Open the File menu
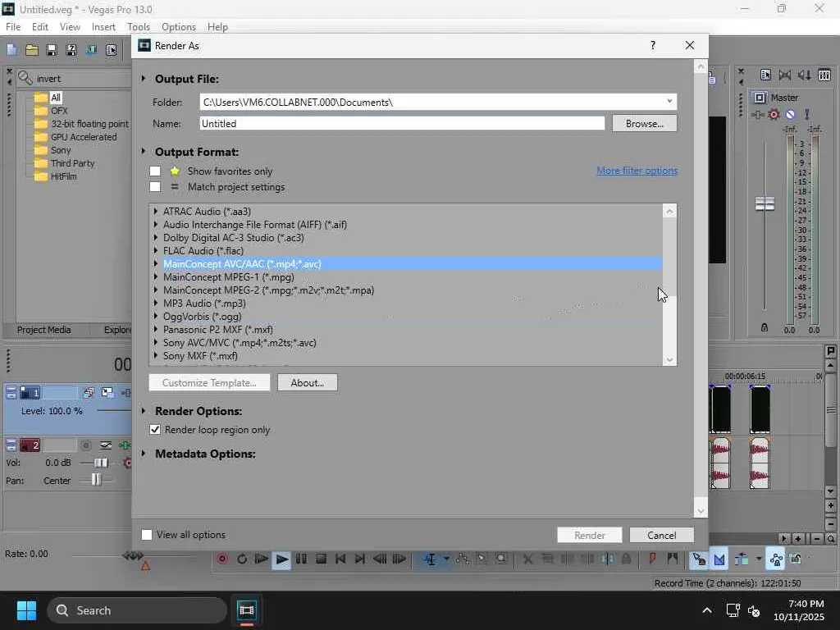 [x=13, y=27]
